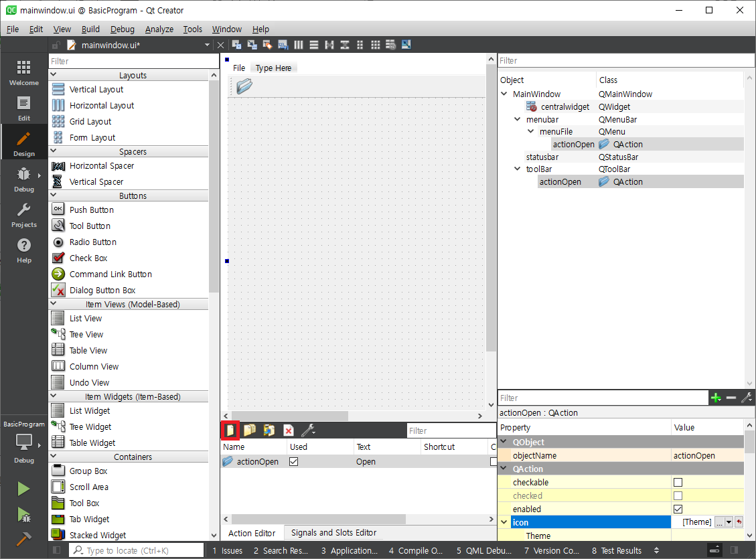Open Projects mode wrench icon

click(24, 215)
